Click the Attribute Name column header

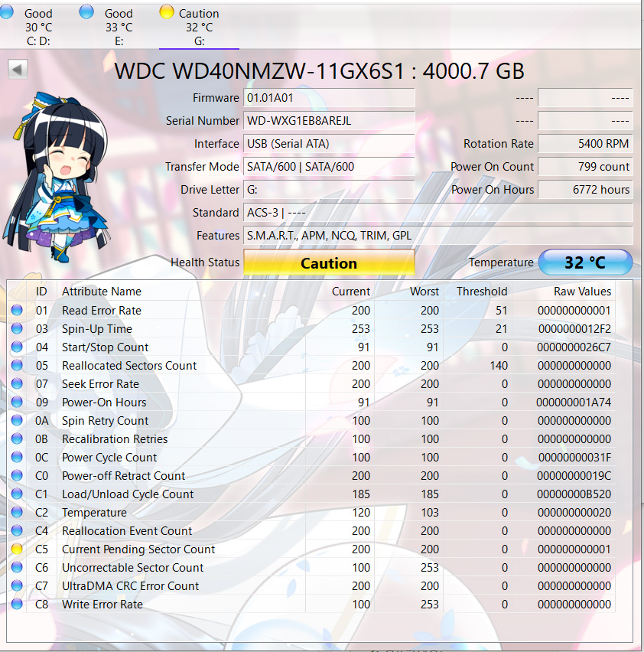(181, 291)
